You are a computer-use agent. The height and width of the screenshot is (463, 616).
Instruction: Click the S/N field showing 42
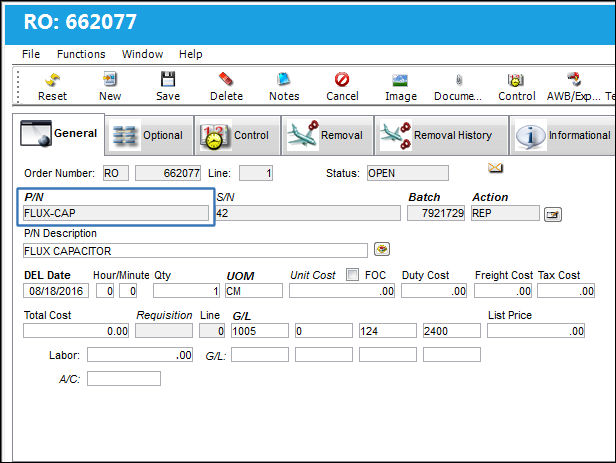308,213
